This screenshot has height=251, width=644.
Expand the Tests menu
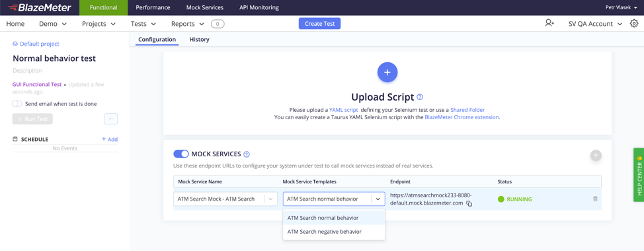click(143, 24)
